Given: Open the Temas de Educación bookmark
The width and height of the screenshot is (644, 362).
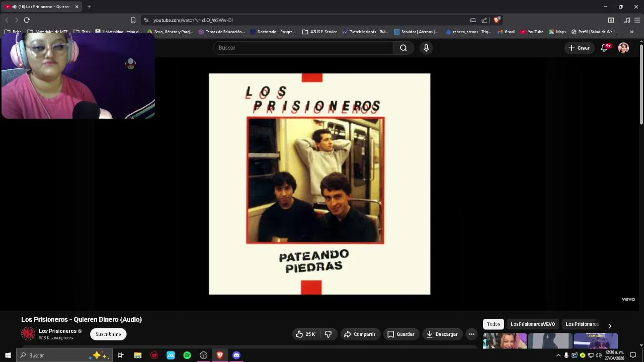Looking at the screenshot, I should pyautogui.click(x=222, y=32).
